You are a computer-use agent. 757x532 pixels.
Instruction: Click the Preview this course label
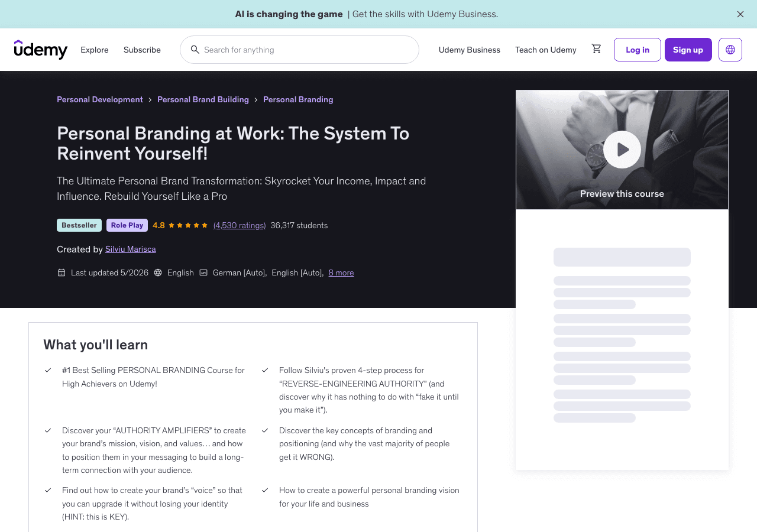[x=622, y=194]
